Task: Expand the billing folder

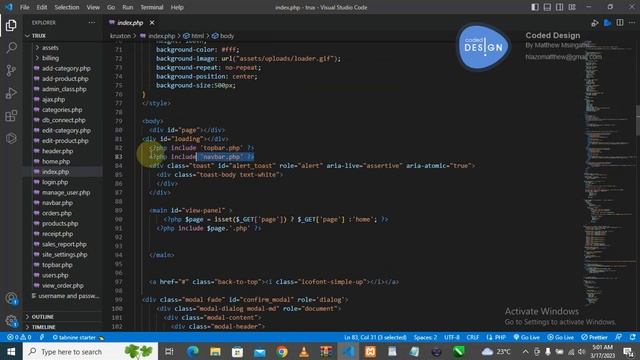Action: coord(50,58)
